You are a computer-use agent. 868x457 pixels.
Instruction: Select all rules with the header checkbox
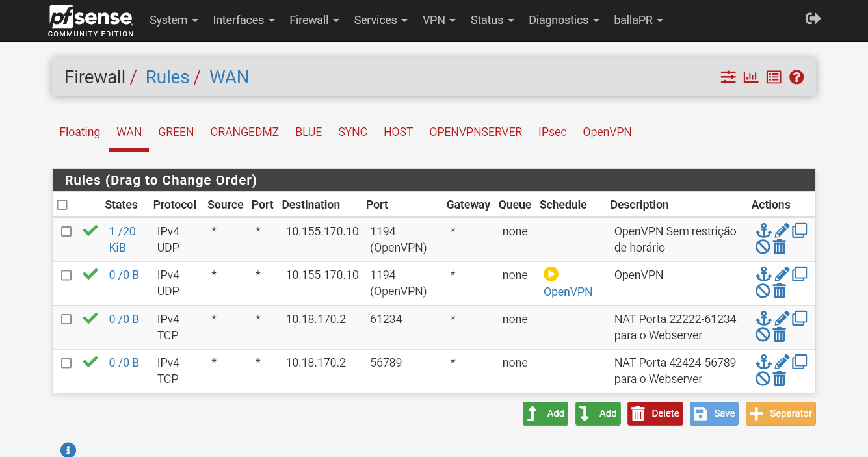tap(62, 204)
